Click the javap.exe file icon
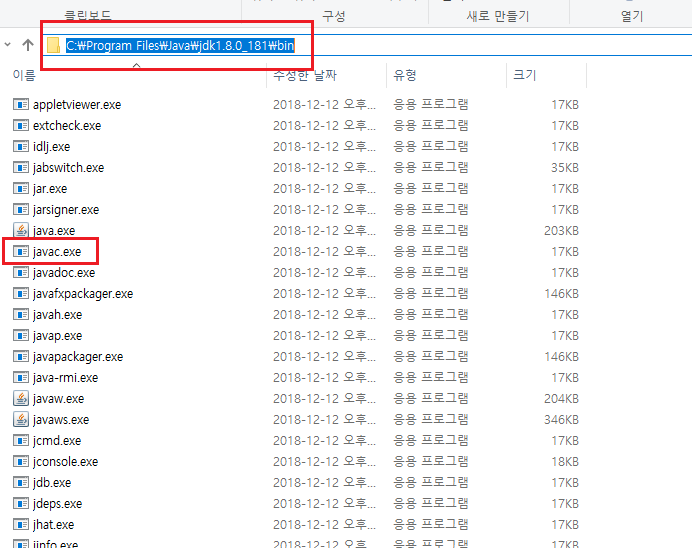The image size is (692, 548). [21, 336]
